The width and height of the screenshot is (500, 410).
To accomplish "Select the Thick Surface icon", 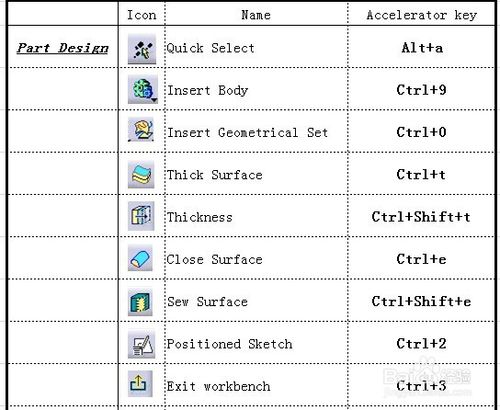I will (141, 174).
